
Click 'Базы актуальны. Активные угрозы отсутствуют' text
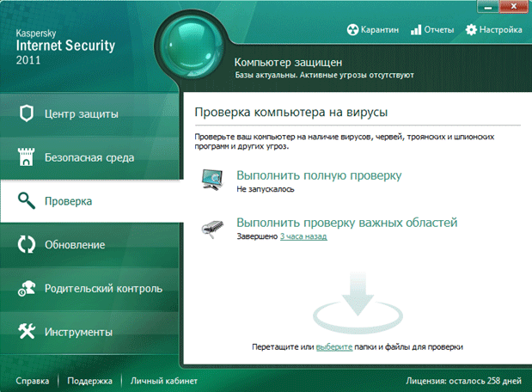324,75
